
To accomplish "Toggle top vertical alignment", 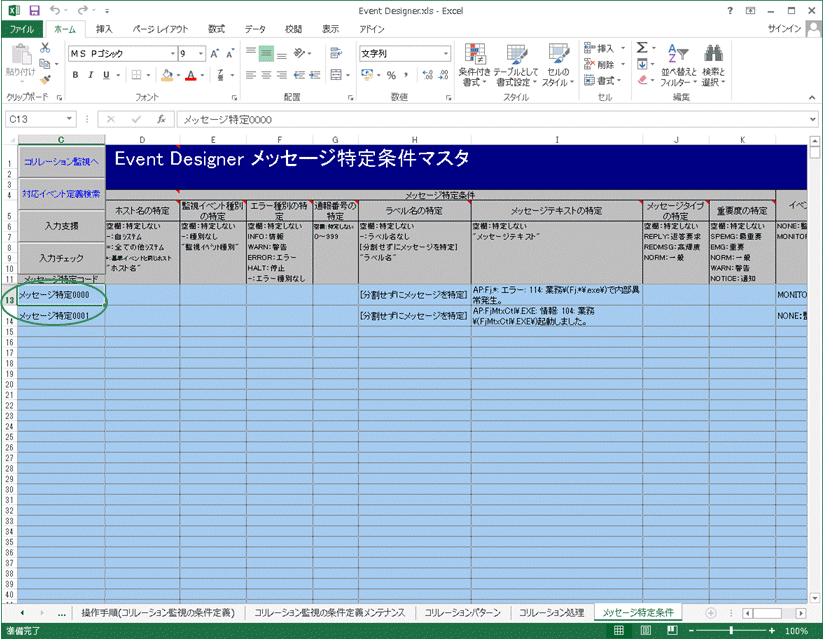I will pyautogui.click(x=251, y=53).
